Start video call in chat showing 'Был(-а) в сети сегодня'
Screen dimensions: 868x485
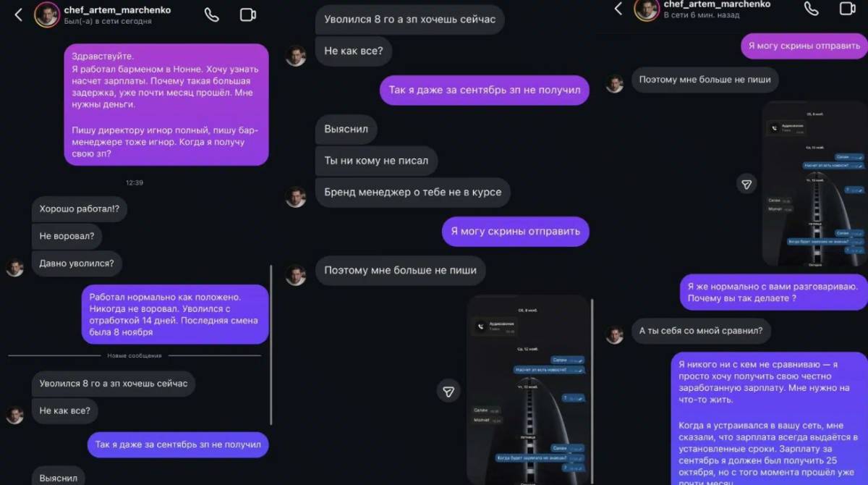(248, 14)
